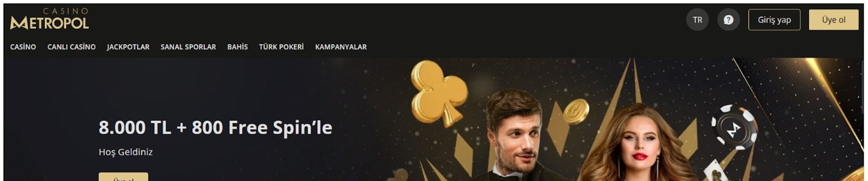Click the Giriş yap login button

774,20
